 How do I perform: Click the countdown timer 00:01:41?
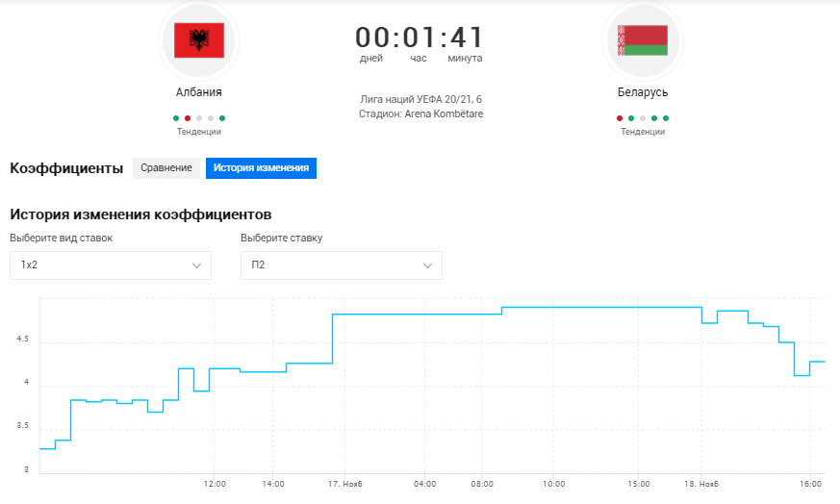[x=420, y=38]
